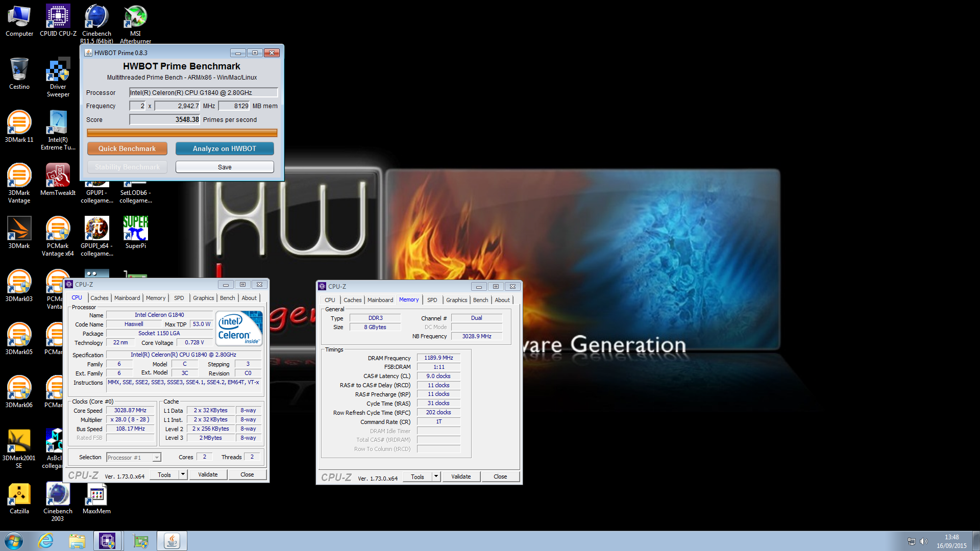Click HWBOT Prime orange progress bar
This screenshot has width=980, height=551.
[182, 133]
